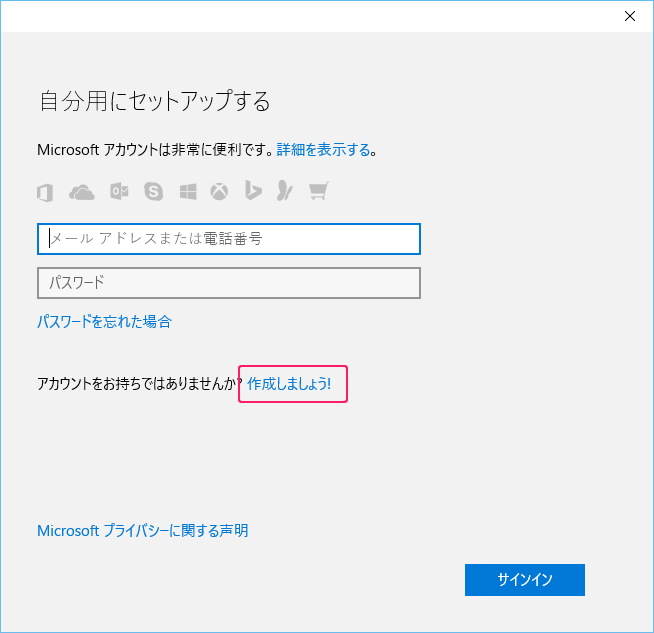The image size is (654, 633).
Task: Click the アカウントをお持ちではありませんか question text
Action: tap(139, 384)
